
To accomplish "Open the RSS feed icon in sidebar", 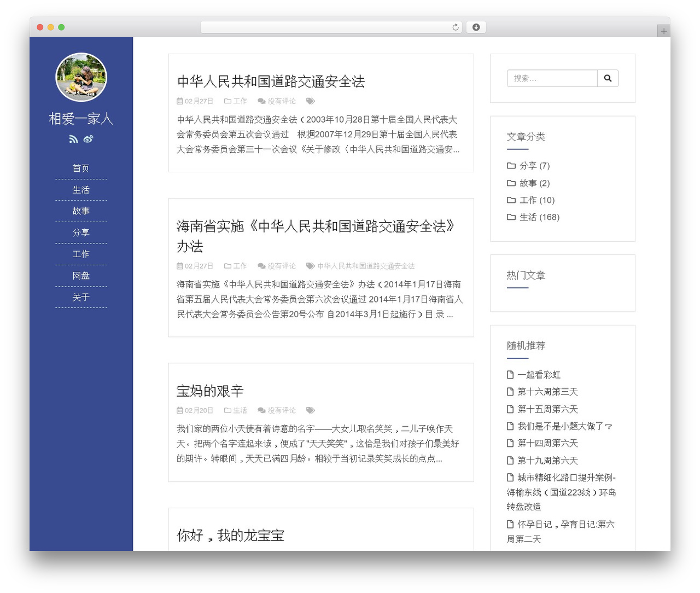I will click(x=73, y=139).
